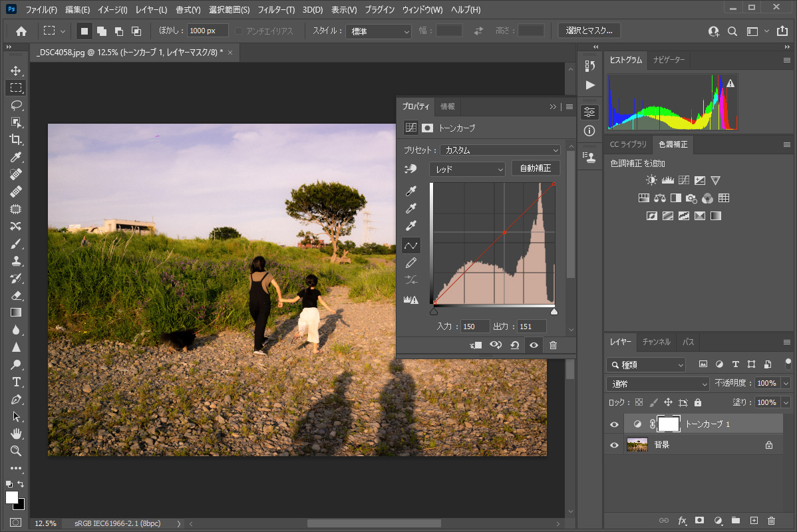
Task: Click the foreground color swatch
Action: coord(12,497)
